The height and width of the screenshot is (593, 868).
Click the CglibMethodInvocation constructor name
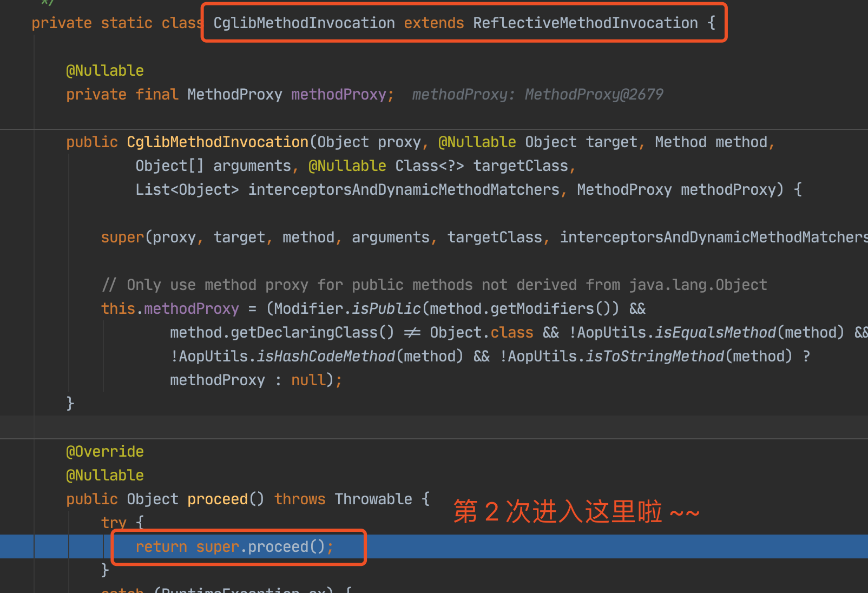pos(218,142)
